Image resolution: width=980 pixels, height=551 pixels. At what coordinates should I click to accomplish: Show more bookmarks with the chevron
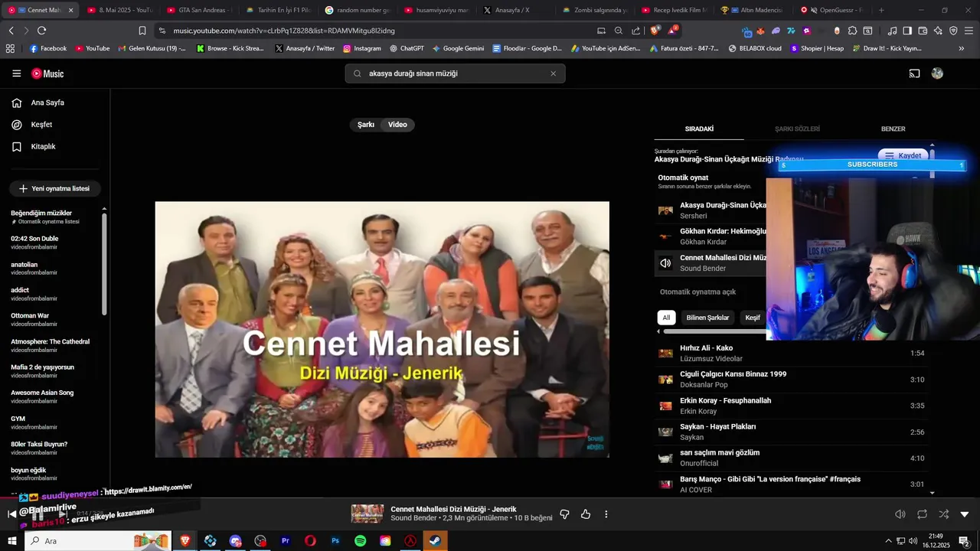(962, 48)
